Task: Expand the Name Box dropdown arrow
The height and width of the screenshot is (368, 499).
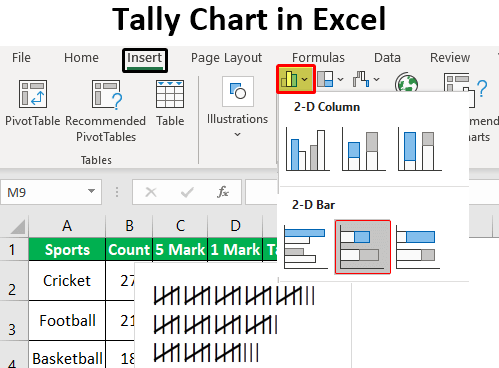Action: tap(91, 191)
